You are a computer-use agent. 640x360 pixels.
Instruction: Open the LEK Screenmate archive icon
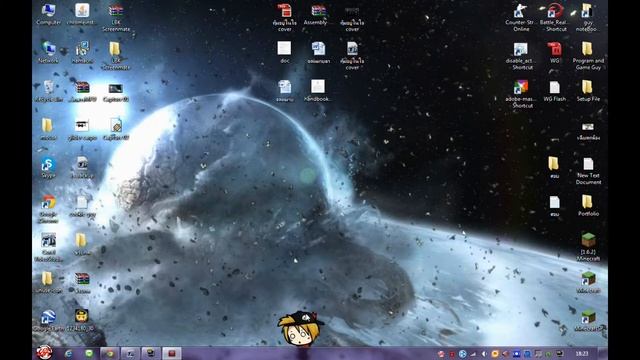tap(116, 17)
